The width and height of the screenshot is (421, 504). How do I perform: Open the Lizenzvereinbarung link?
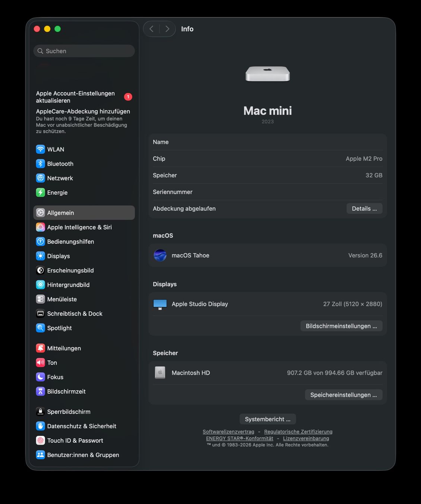(x=306, y=438)
